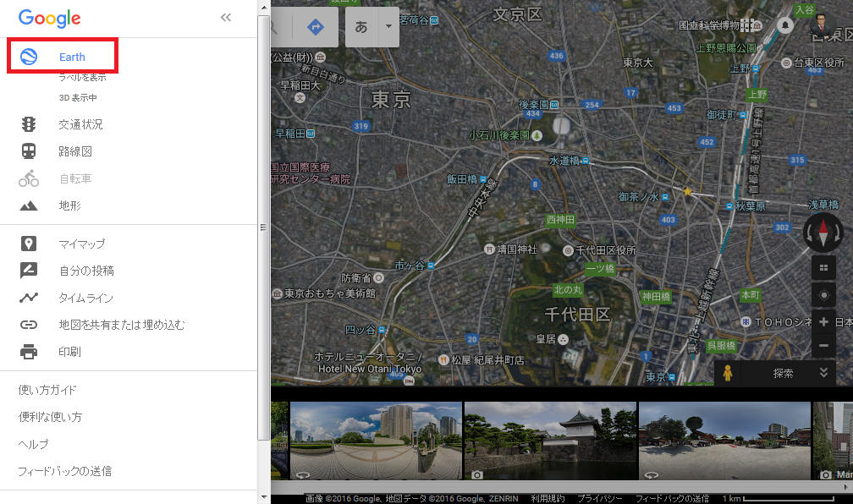This screenshot has width=853, height=504.
Task: Click the share link chain icon
Action: (x=29, y=325)
